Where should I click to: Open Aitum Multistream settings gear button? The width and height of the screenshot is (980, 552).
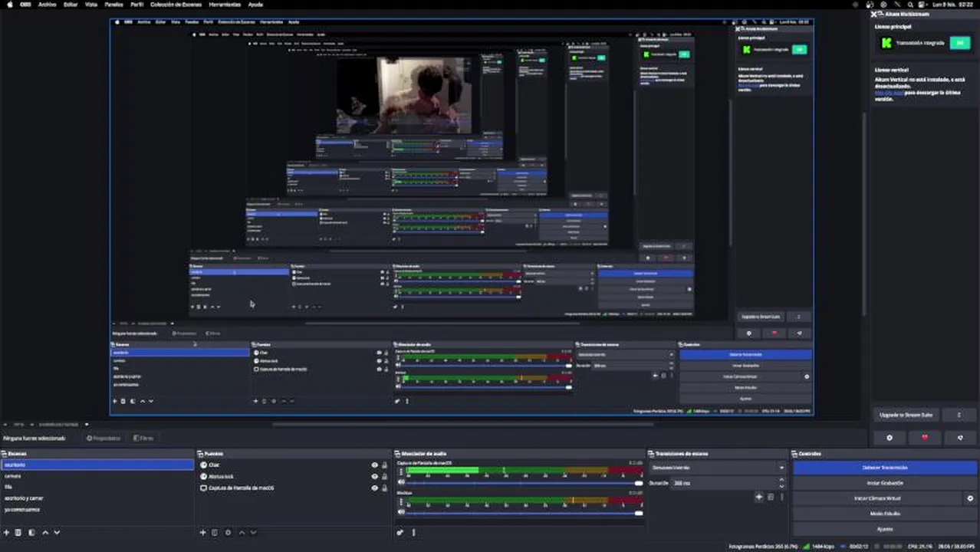pos(890,438)
